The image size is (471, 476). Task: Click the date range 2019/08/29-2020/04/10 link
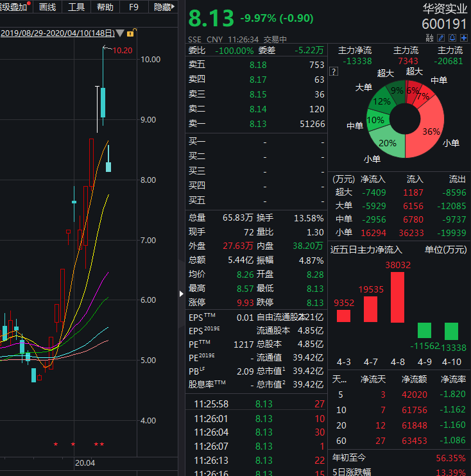(x=58, y=33)
